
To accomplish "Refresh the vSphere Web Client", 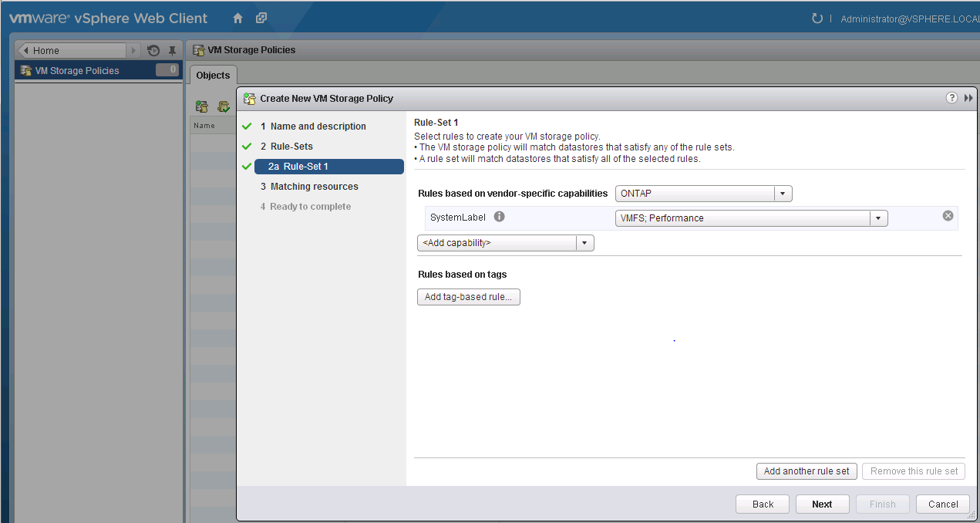I will [817, 18].
